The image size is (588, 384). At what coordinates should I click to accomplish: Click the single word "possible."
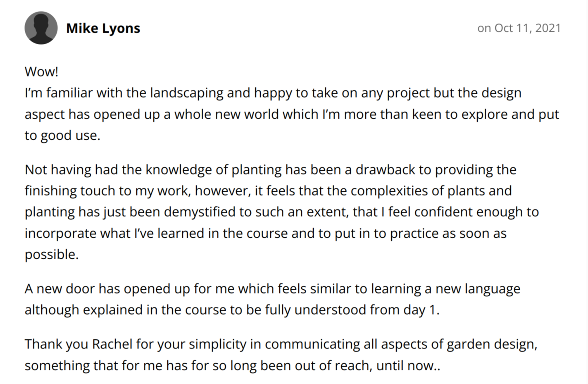tap(52, 254)
